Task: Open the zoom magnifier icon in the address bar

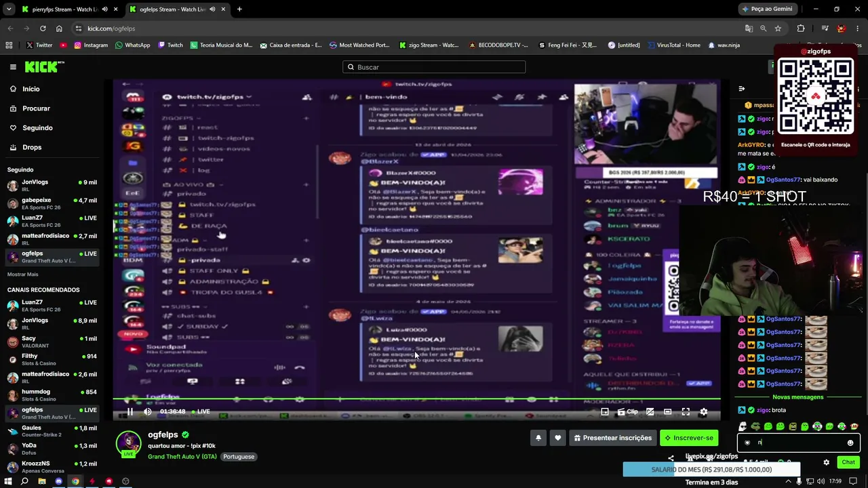Action: (x=764, y=28)
